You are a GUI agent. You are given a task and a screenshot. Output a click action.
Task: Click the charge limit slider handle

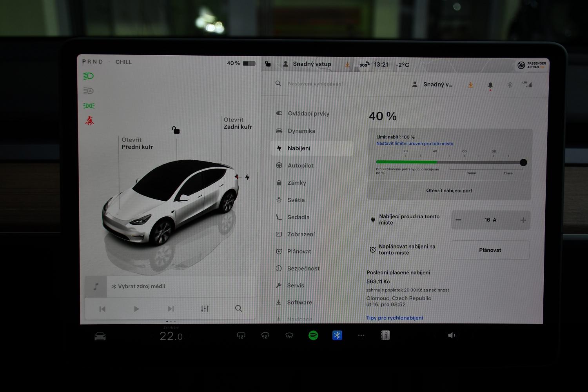(523, 162)
